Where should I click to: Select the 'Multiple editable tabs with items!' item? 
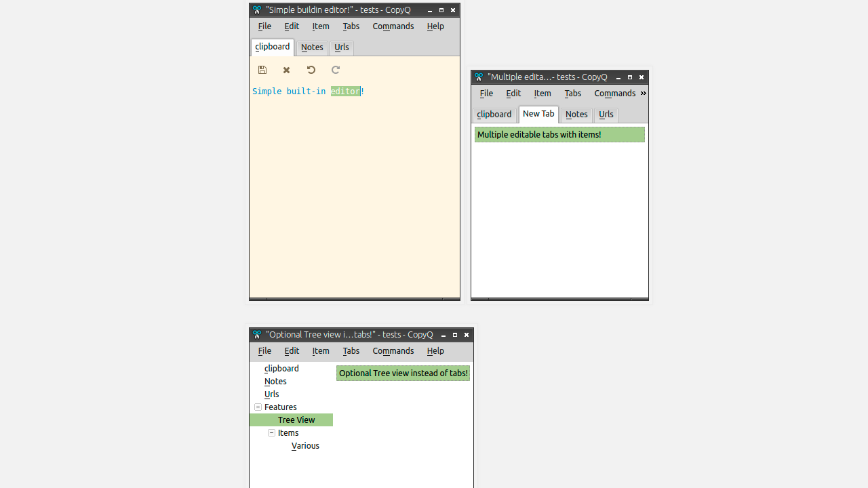pos(559,135)
